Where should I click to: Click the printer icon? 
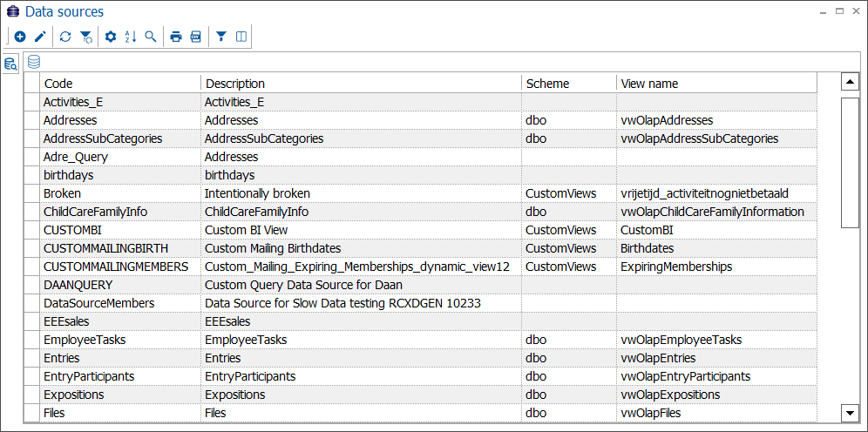click(176, 37)
